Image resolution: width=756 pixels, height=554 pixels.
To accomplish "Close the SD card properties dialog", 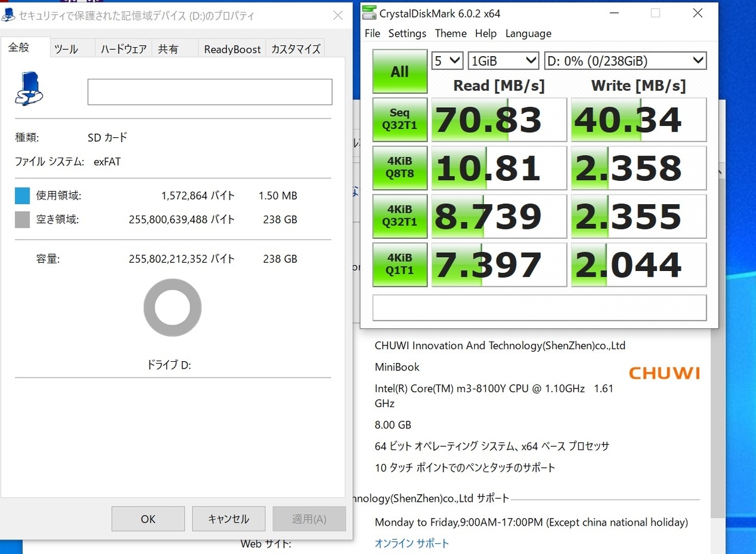I will tap(338, 15).
